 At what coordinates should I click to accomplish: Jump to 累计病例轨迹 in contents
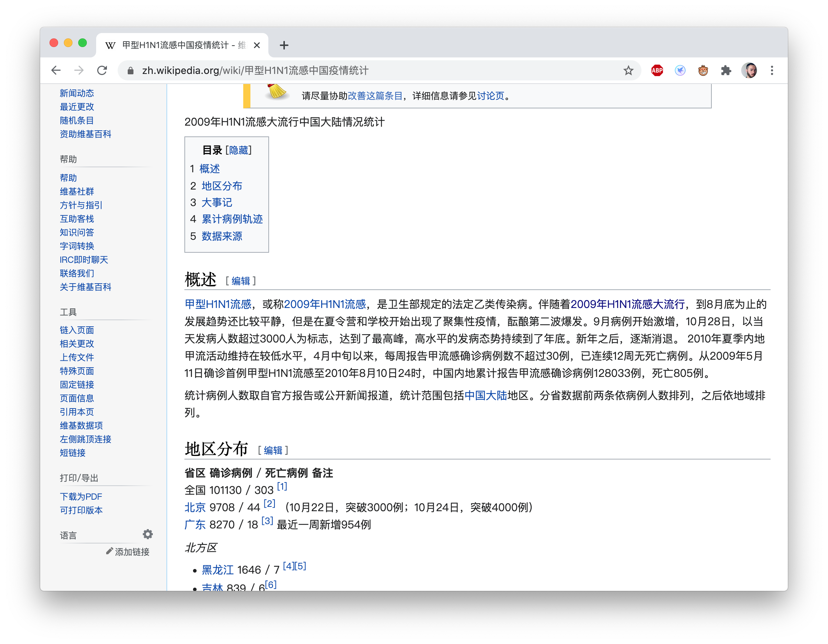232,219
